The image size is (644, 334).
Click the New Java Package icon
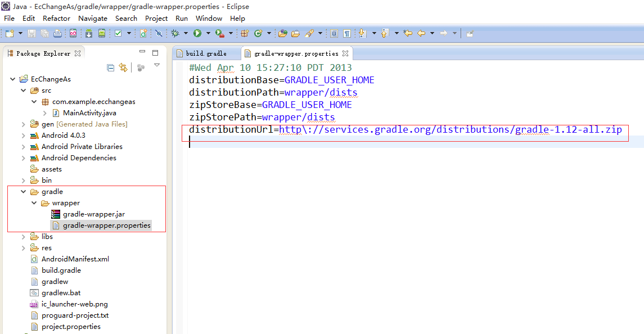pos(245,33)
